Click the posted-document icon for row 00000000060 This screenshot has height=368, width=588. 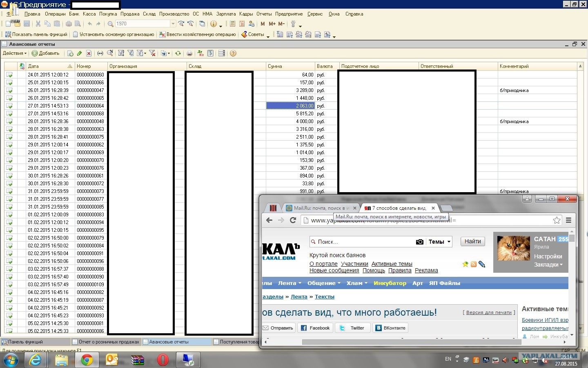click(9, 75)
